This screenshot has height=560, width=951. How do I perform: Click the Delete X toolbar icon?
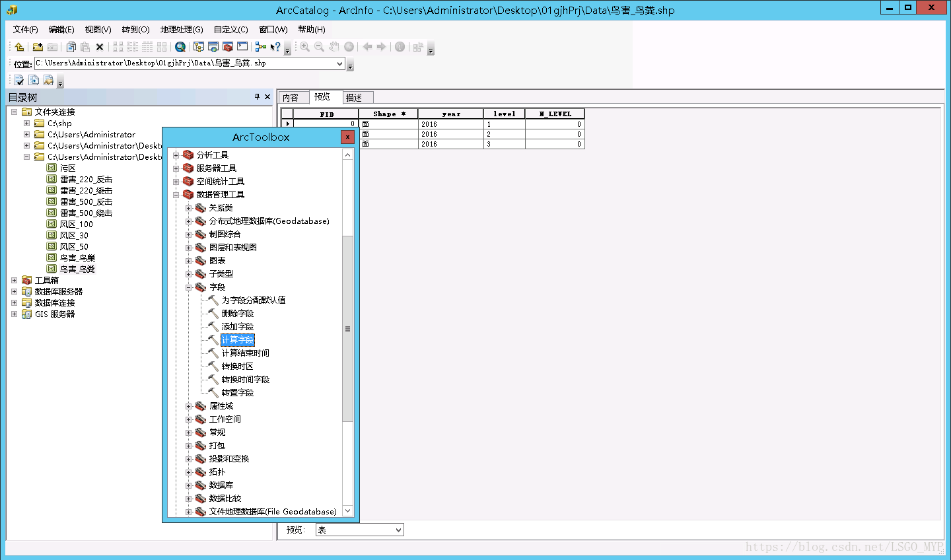pyautogui.click(x=100, y=47)
